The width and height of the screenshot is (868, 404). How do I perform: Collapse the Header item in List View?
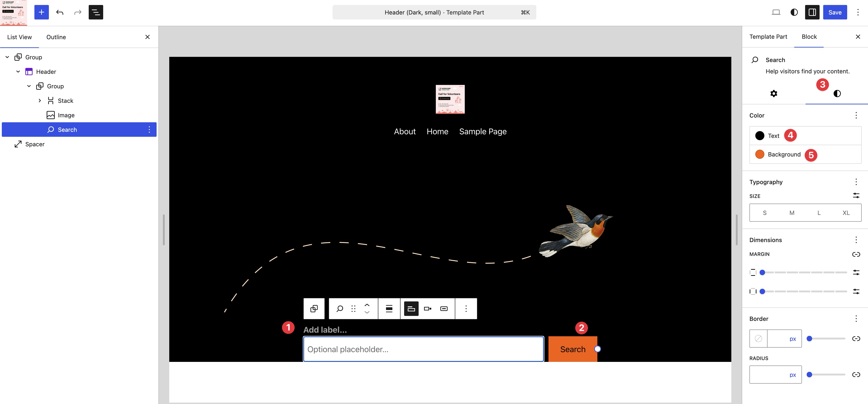(x=18, y=72)
